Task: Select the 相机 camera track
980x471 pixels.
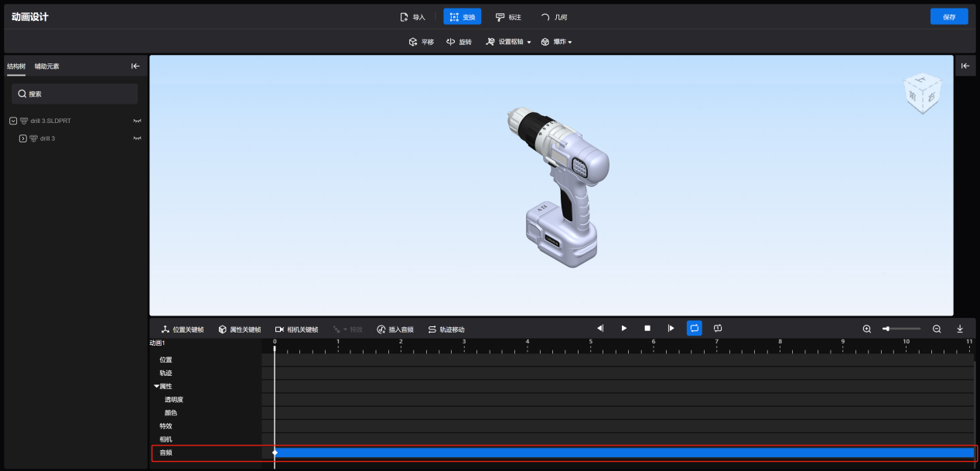Action: click(166, 439)
